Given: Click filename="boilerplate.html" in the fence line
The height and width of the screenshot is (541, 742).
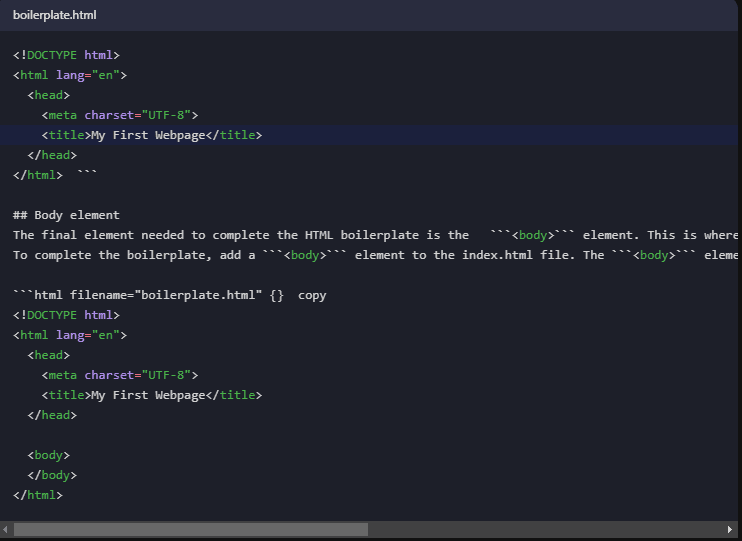Looking at the screenshot, I should 166,295.
